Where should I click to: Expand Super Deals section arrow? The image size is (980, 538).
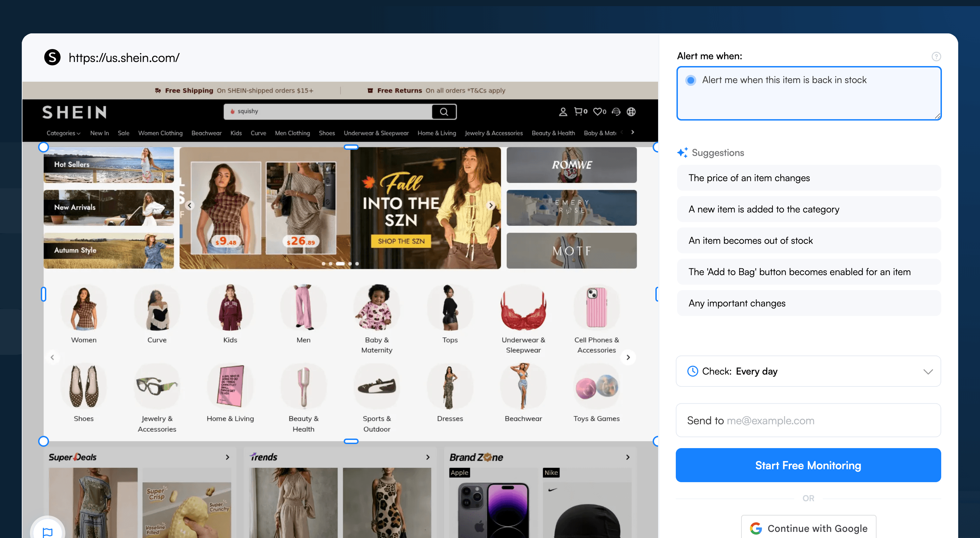(x=228, y=457)
